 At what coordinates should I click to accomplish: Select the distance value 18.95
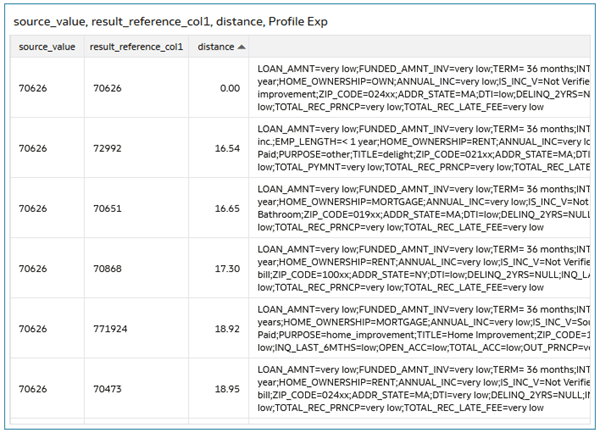(227, 389)
